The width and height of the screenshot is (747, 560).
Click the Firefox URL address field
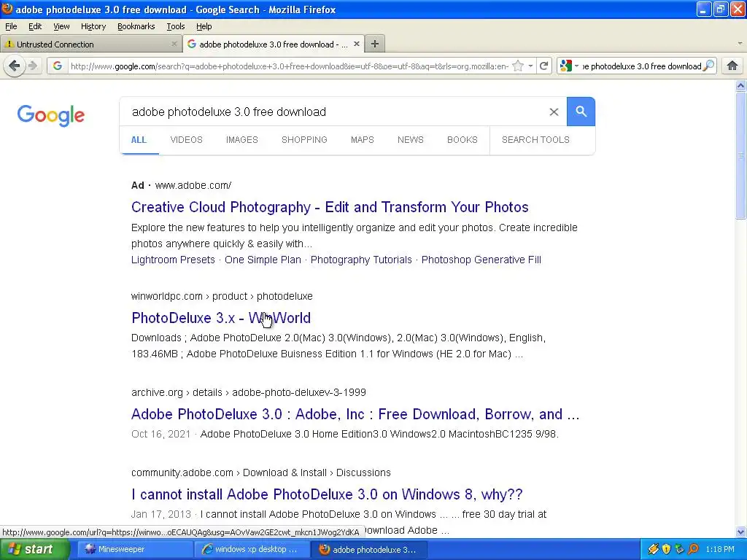(x=289, y=66)
